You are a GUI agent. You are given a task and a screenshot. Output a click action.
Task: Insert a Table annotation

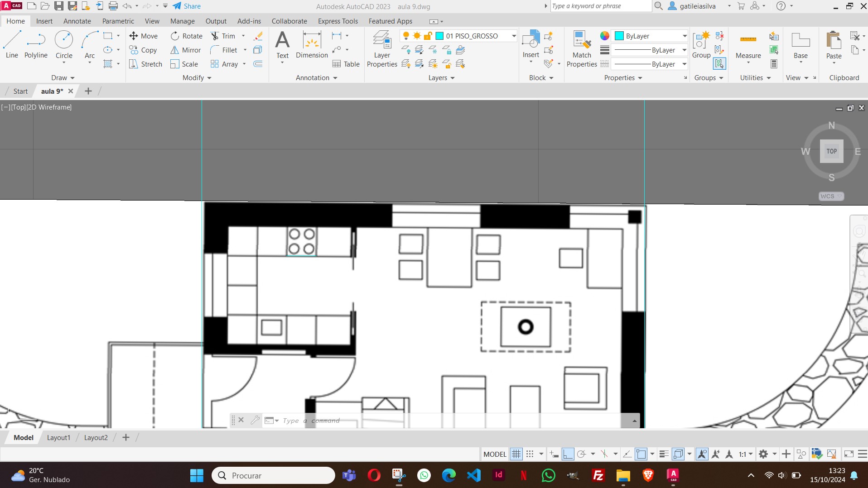pos(346,64)
